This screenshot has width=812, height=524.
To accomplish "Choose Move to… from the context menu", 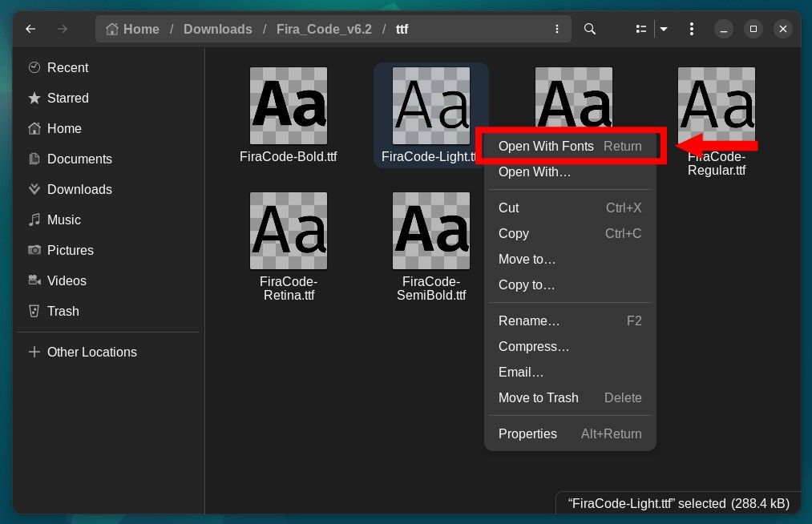I will (570, 260).
